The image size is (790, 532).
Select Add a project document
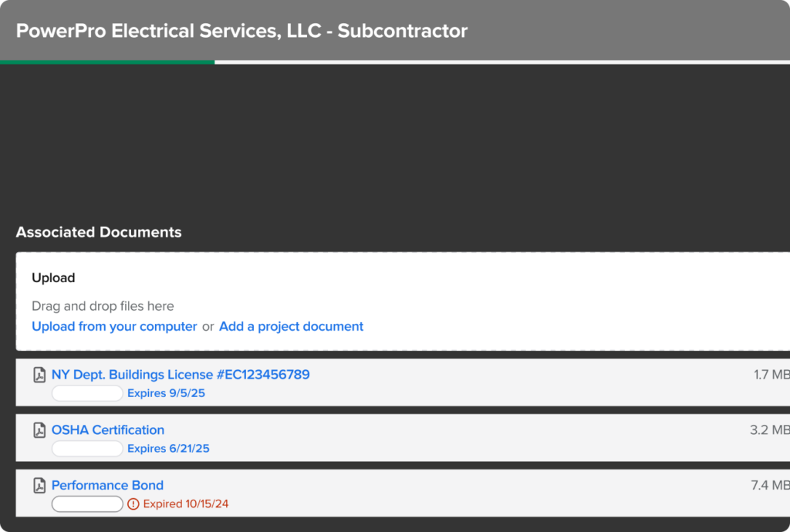coord(291,326)
